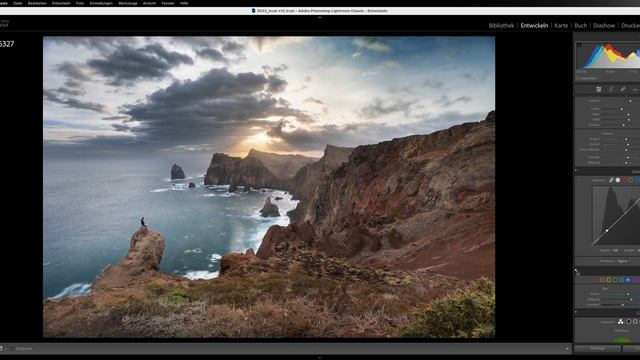Switch to the Diashow module
This screenshot has width=640, height=360.
click(x=604, y=25)
